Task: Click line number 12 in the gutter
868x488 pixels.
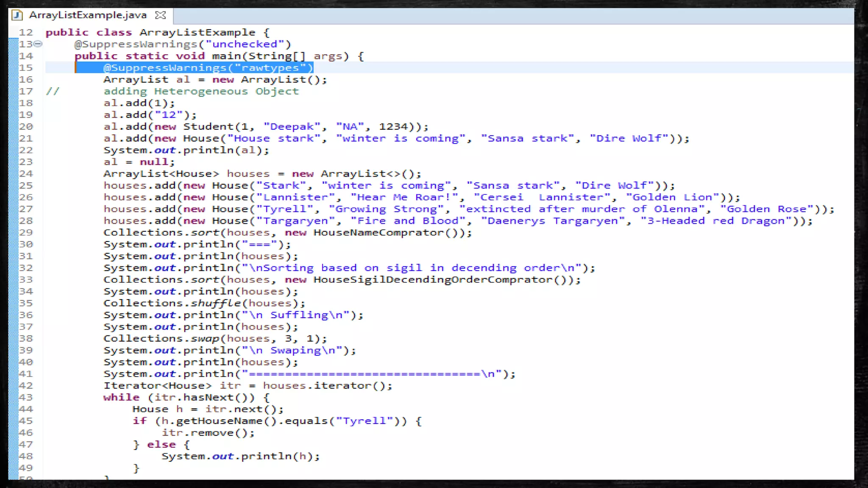Action: pyautogui.click(x=26, y=33)
